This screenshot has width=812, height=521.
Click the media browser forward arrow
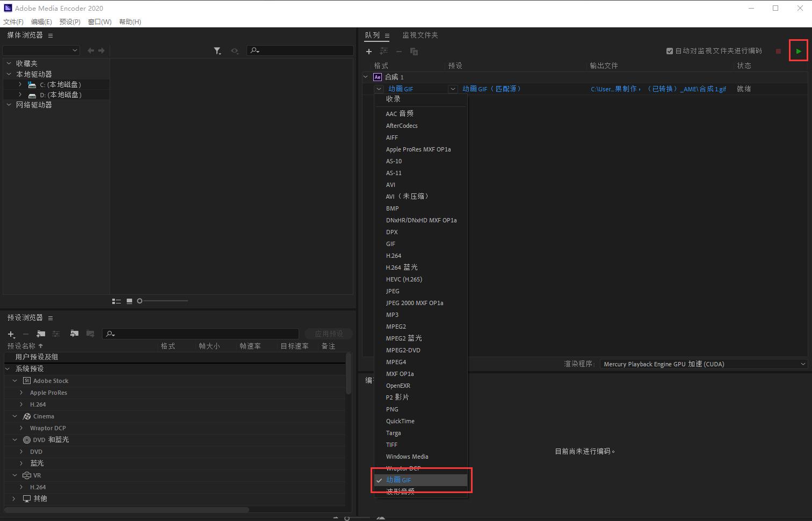click(x=101, y=50)
